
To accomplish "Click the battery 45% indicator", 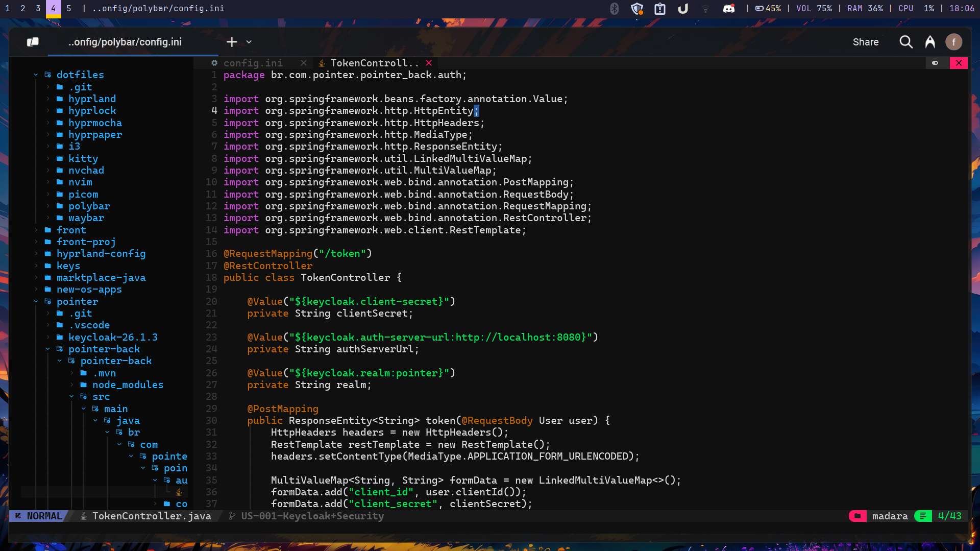I will [x=768, y=9].
